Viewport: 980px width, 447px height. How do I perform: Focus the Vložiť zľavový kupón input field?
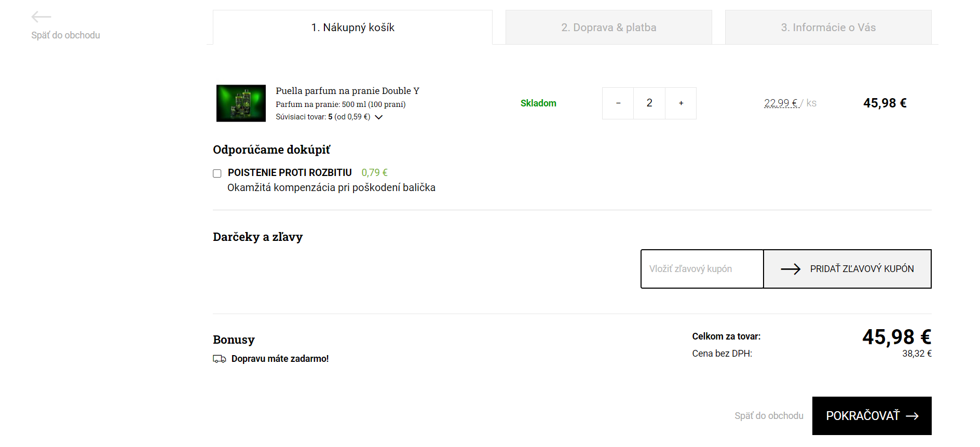tap(702, 269)
